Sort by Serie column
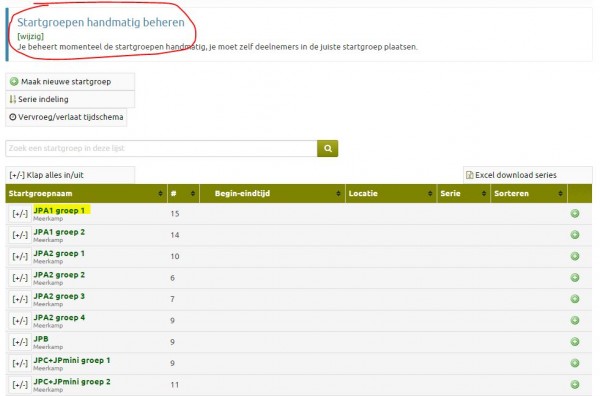 click(464, 194)
